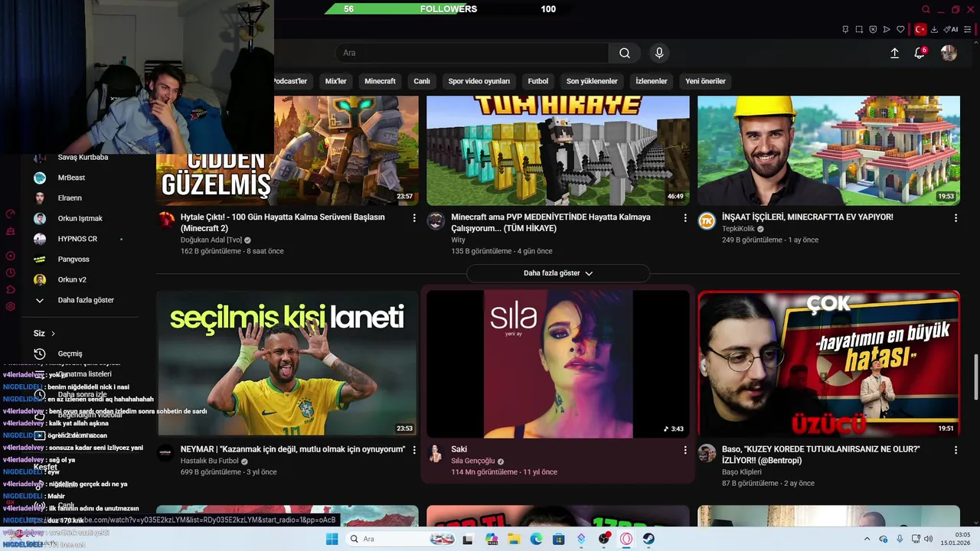Click the Windows taskbar Ara search box
This screenshot has width=980, height=551.
point(400,539)
